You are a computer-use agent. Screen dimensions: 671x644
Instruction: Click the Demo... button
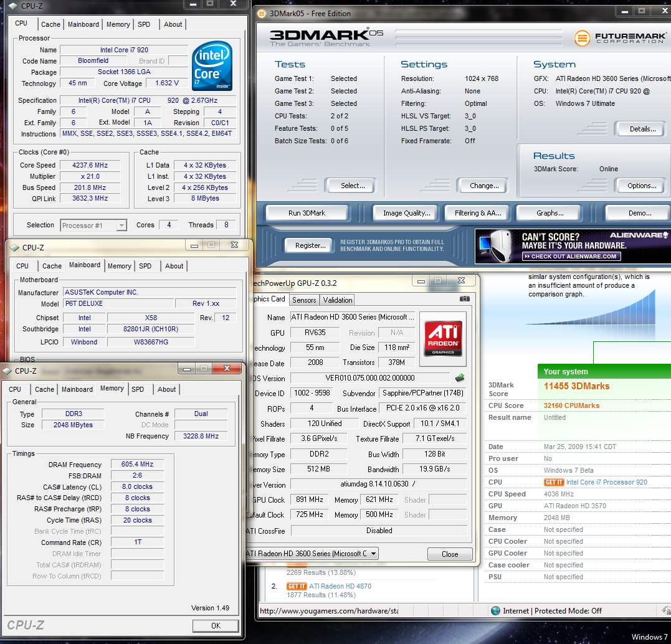(x=639, y=213)
